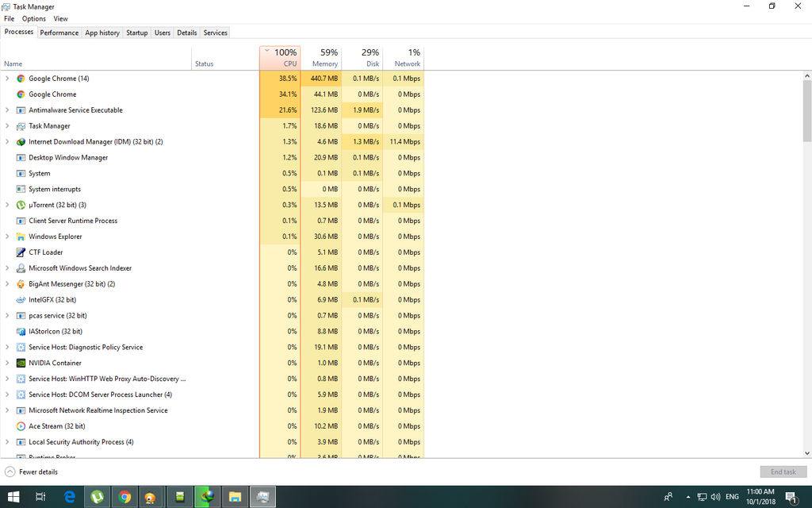Collapse view with Fewer details
The image size is (812, 508).
click(x=31, y=471)
